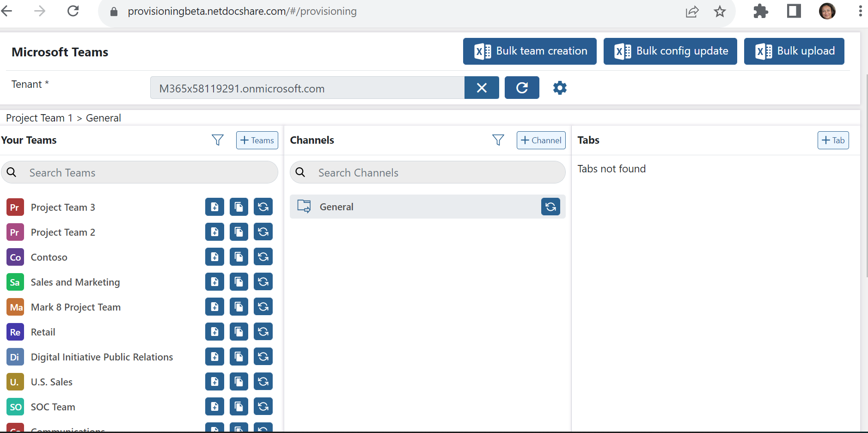The image size is (868, 433).
Task: Click add-file icon for U.S. Sales
Action: [x=214, y=382]
